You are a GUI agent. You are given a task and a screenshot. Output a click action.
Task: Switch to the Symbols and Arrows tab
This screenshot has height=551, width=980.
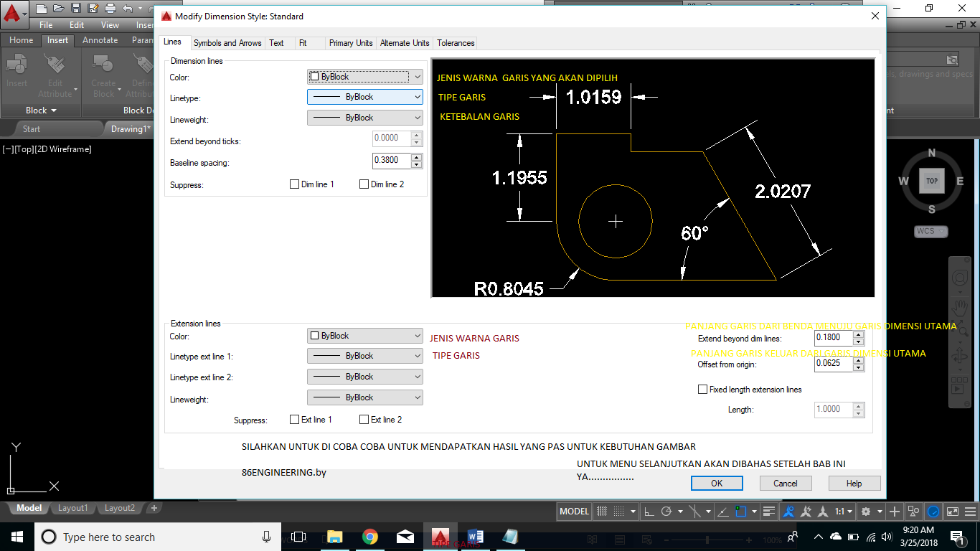tap(227, 43)
